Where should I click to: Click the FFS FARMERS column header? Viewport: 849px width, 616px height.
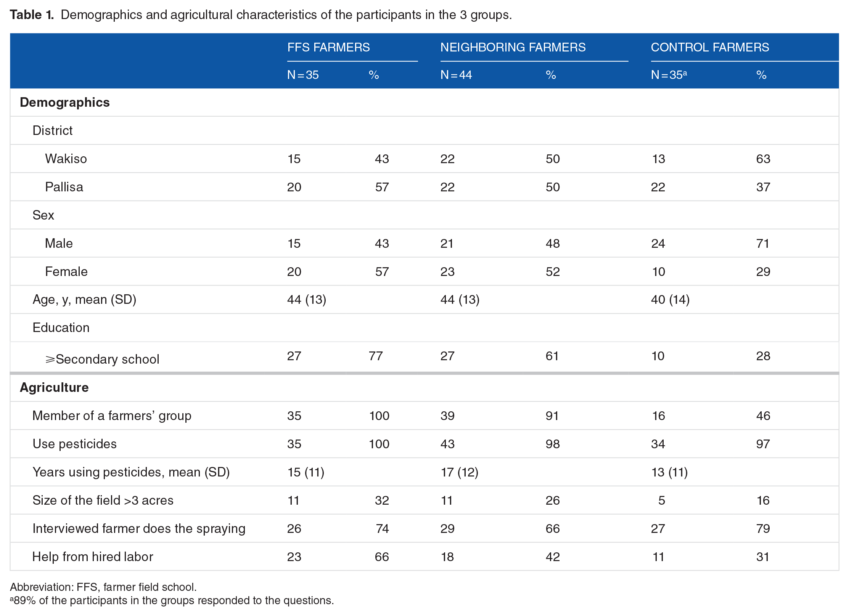click(x=328, y=47)
